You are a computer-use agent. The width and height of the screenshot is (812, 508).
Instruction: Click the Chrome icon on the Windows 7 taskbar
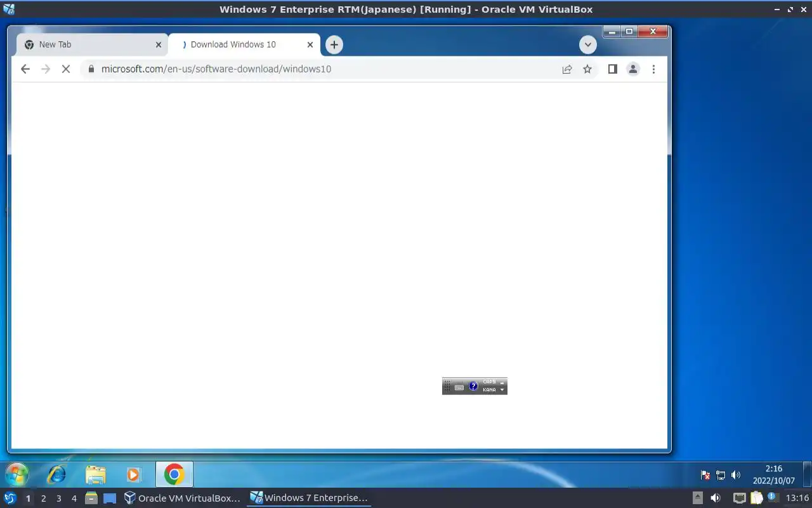174,474
